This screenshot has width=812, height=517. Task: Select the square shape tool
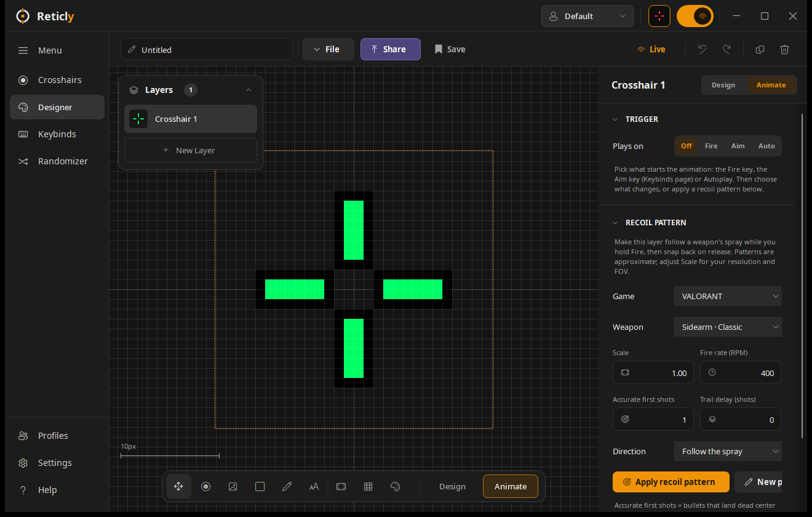point(260,486)
